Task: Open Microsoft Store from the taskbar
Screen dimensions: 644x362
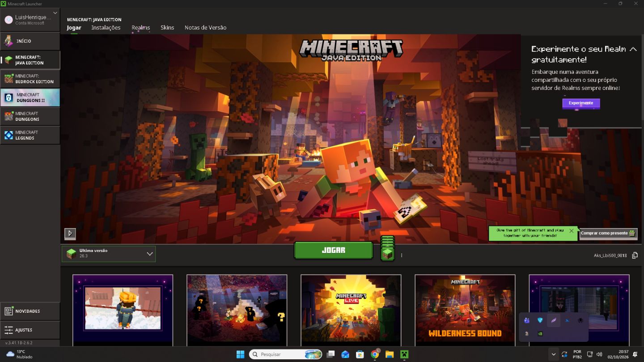Action: [x=360, y=354]
